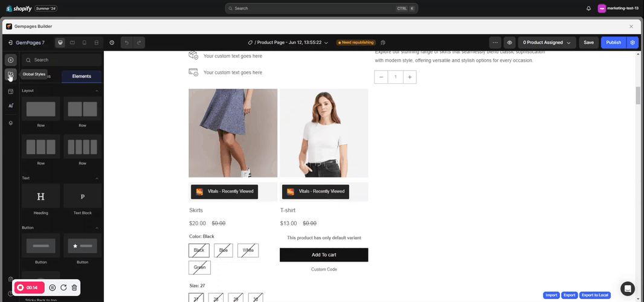The image size is (644, 302).
Task: Pause the screen recording
Action: point(53,288)
